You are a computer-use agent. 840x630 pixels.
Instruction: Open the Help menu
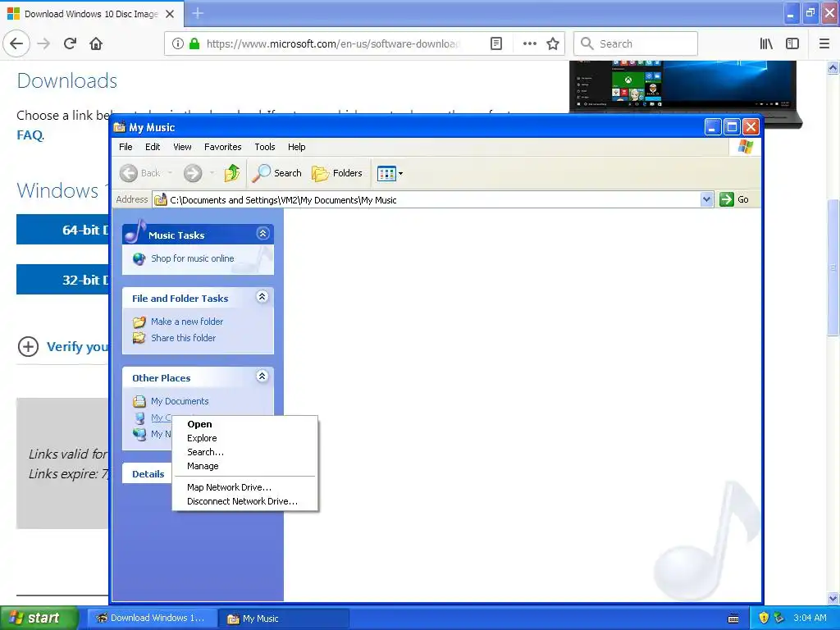coord(296,147)
